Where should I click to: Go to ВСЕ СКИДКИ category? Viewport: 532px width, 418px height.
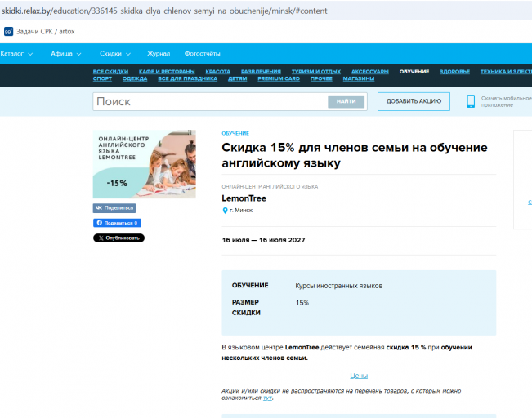110,72
